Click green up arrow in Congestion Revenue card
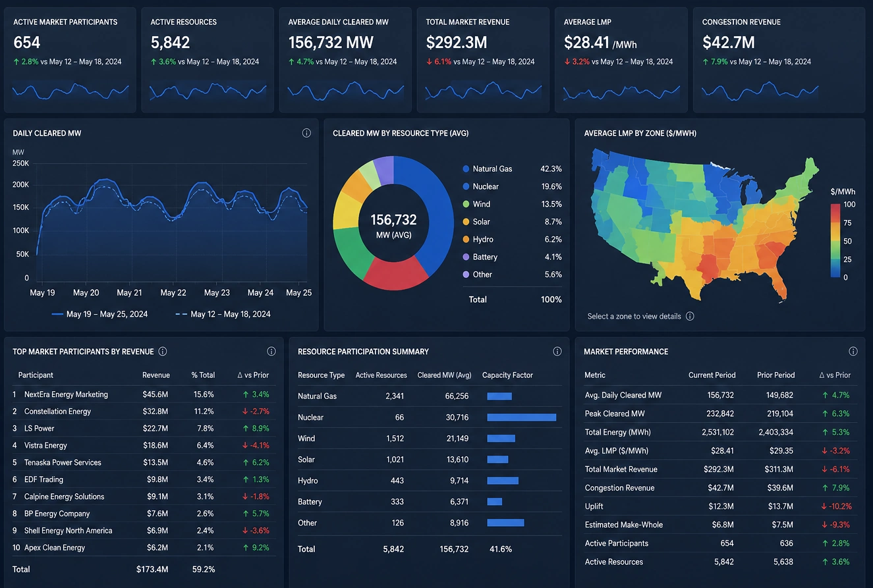Image resolution: width=873 pixels, height=588 pixels. click(705, 62)
